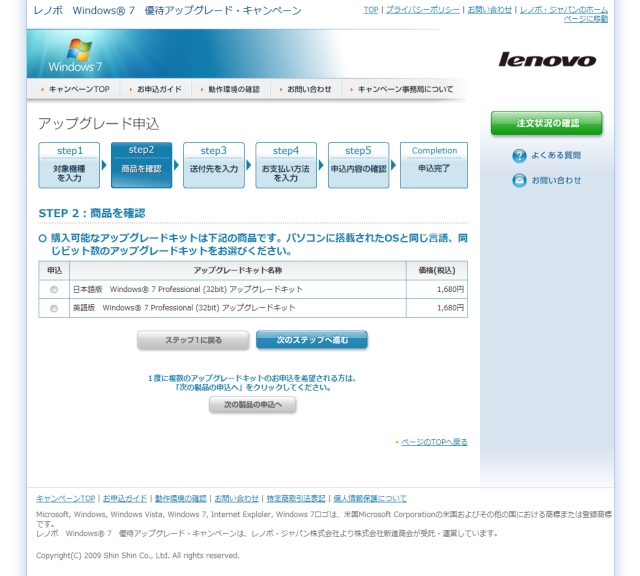640x576 pixels.
Task: Open the お問い合わせ sidebar link
Action: [x=556, y=180]
